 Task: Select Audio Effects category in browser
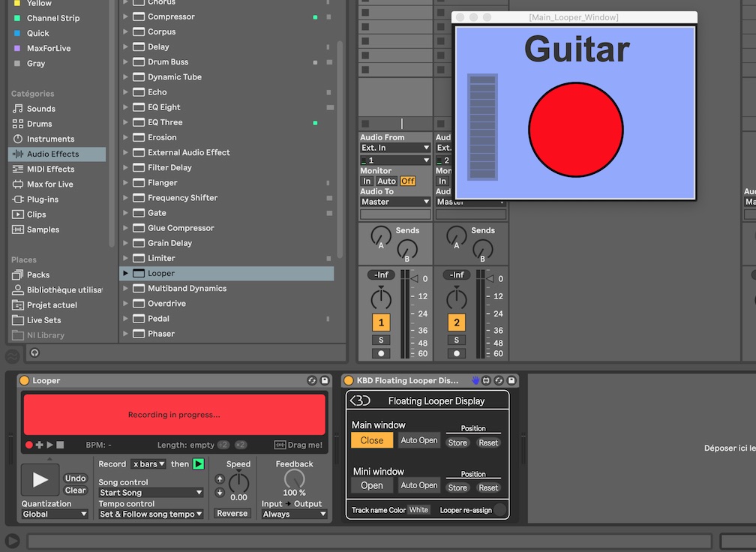point(52,154)
